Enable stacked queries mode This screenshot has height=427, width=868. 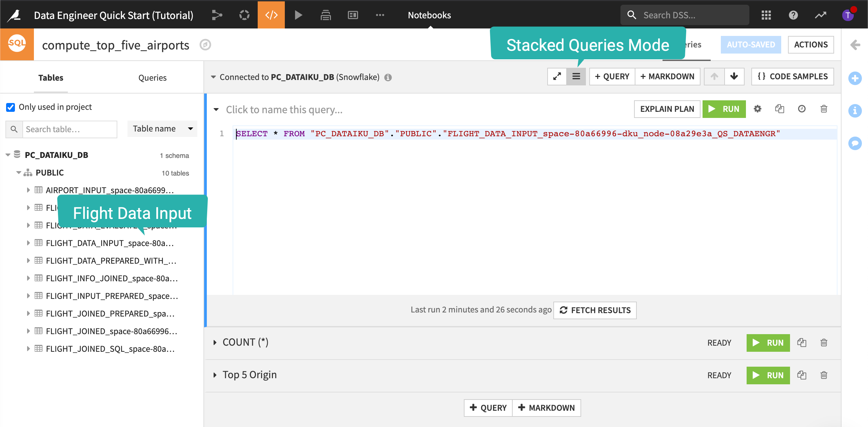pyautogui.click(x=576, y=77)
